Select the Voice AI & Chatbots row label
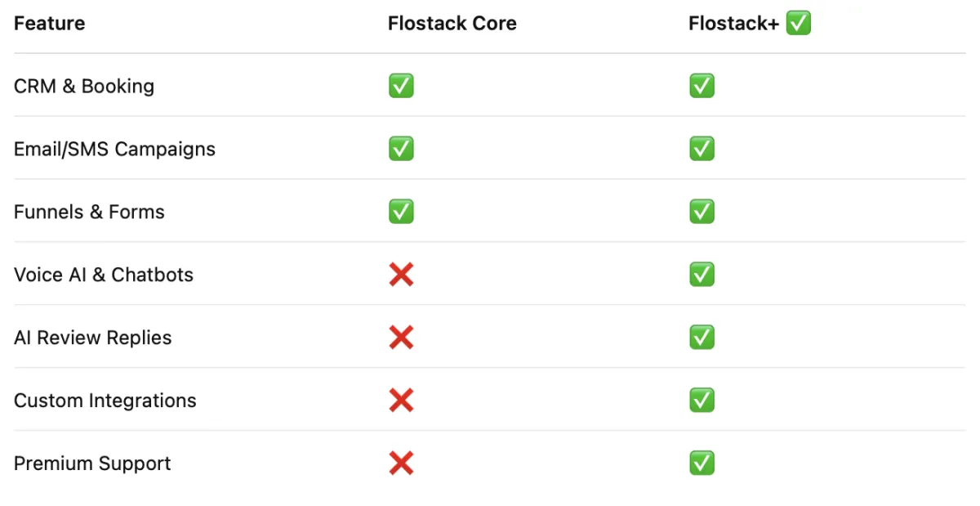The image size is (980, 506). coord(104,275)
